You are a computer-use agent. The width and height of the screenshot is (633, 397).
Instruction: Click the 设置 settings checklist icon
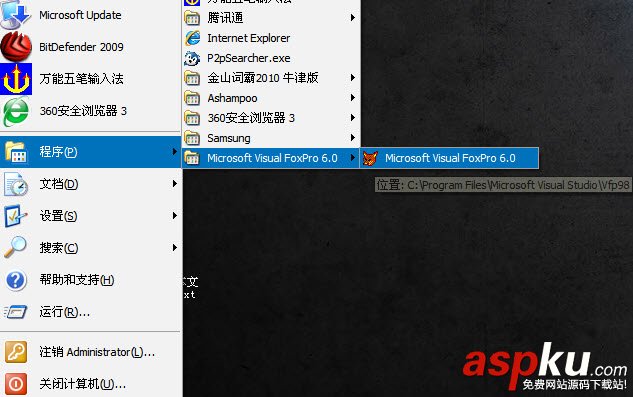click(16, 216)
